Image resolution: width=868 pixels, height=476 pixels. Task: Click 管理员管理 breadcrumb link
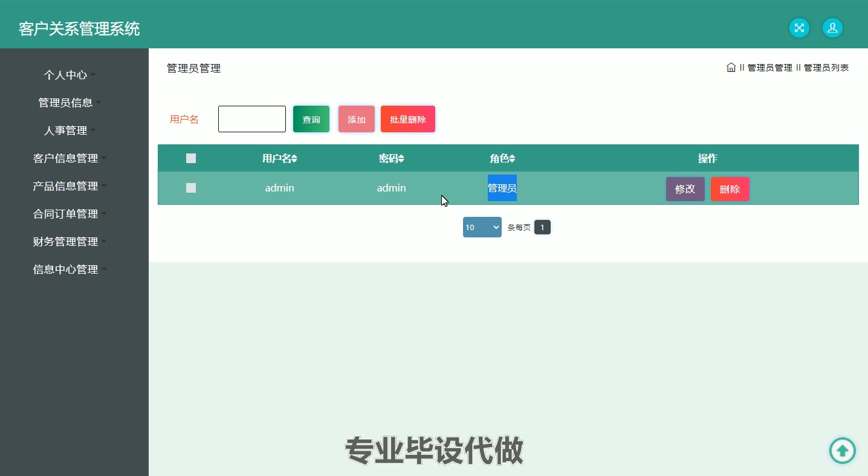coord(769,68)
